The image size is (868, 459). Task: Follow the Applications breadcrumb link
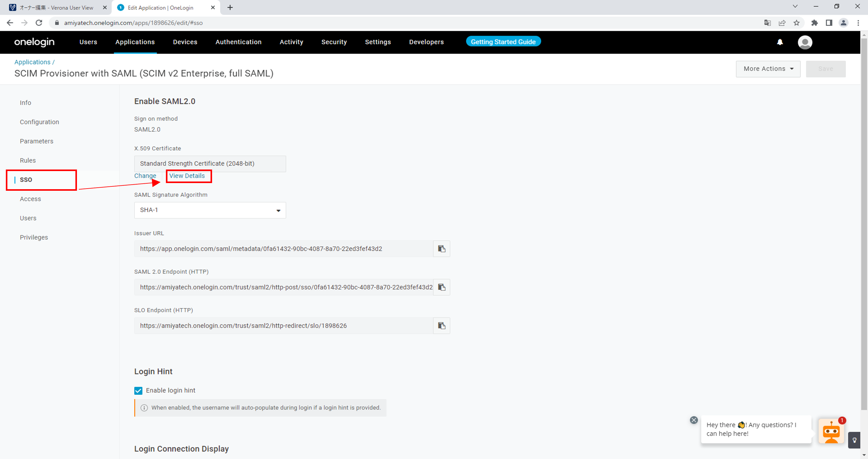32,62
